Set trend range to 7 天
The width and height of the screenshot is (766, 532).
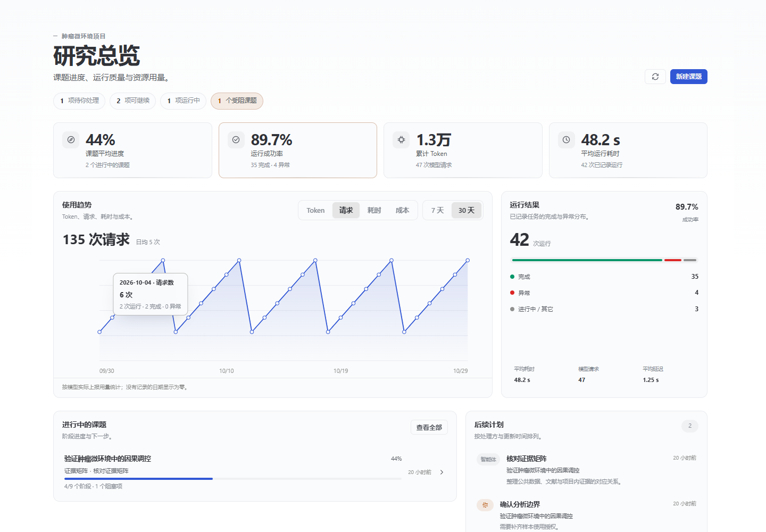pyautogui.click(x=437, y=210)
